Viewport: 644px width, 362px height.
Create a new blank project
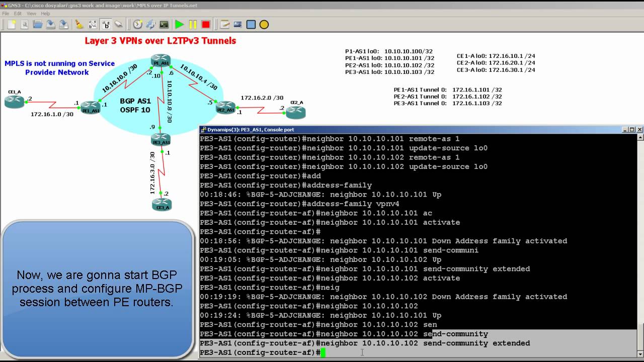[12, 24]
